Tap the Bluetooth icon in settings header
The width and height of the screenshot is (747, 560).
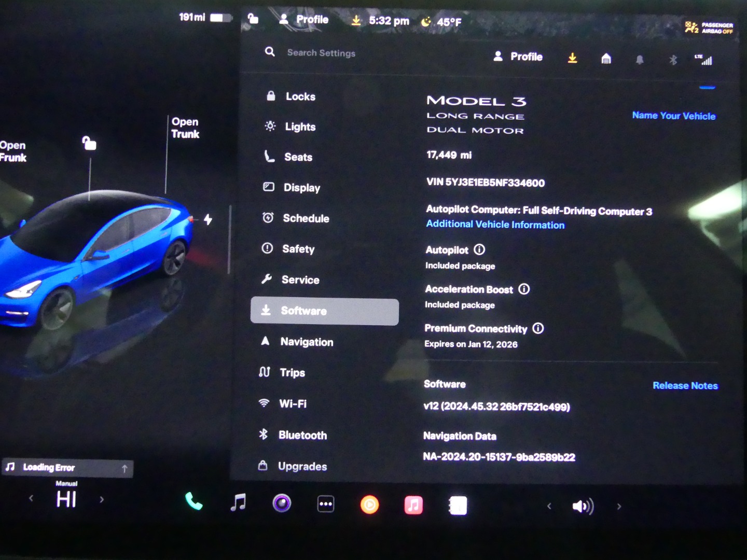673,60
